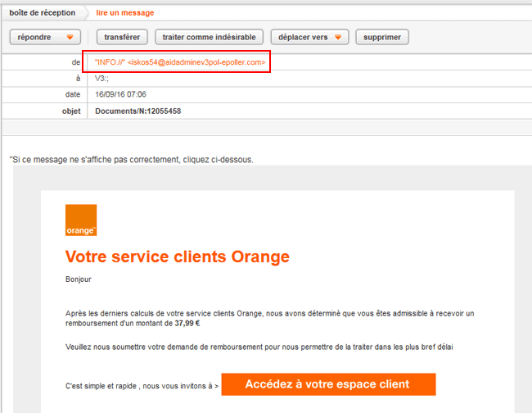Click heading 'Votre service clients Orange'
Image resolution: width=532 pixels, height=413 pixels.
178,256
